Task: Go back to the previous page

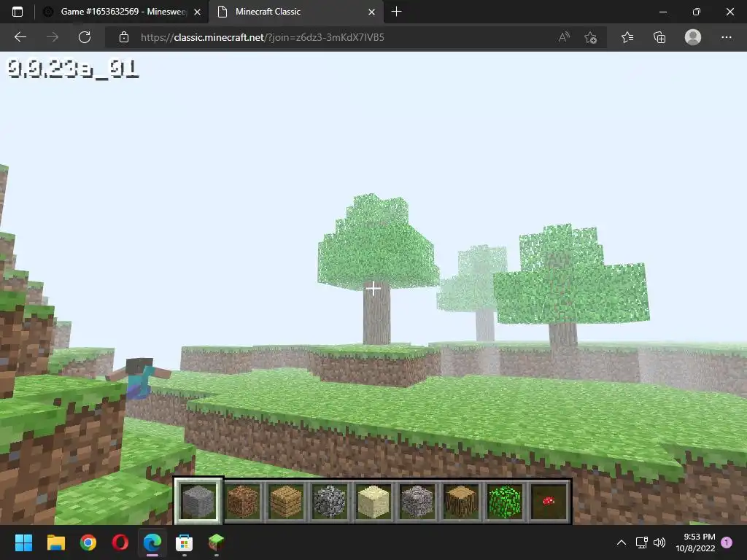Action: coord(20,37)
